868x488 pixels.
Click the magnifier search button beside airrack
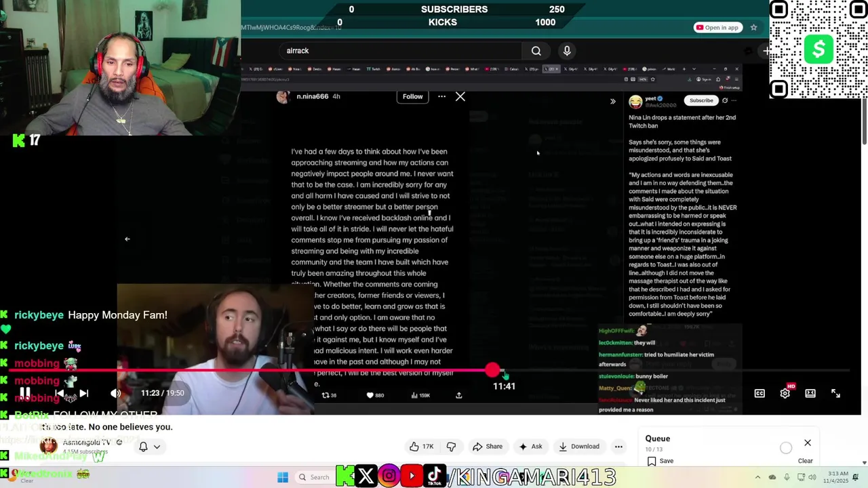click(536, 51)
